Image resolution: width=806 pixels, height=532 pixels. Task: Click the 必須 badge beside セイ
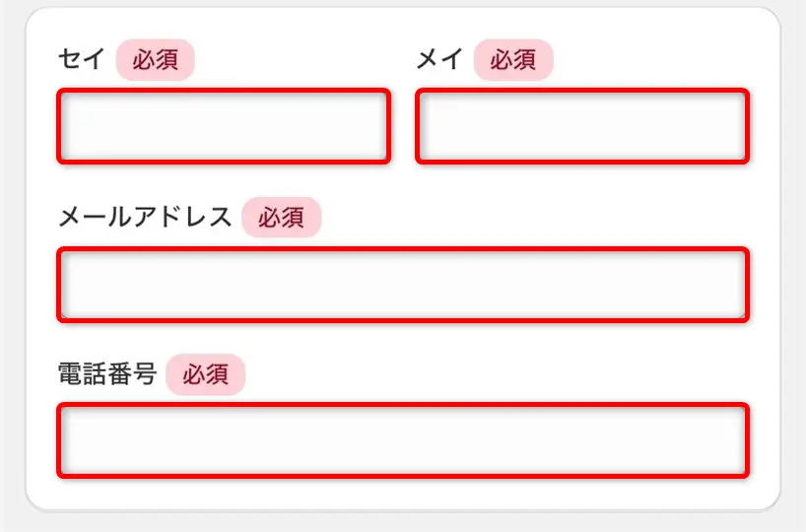156,60
